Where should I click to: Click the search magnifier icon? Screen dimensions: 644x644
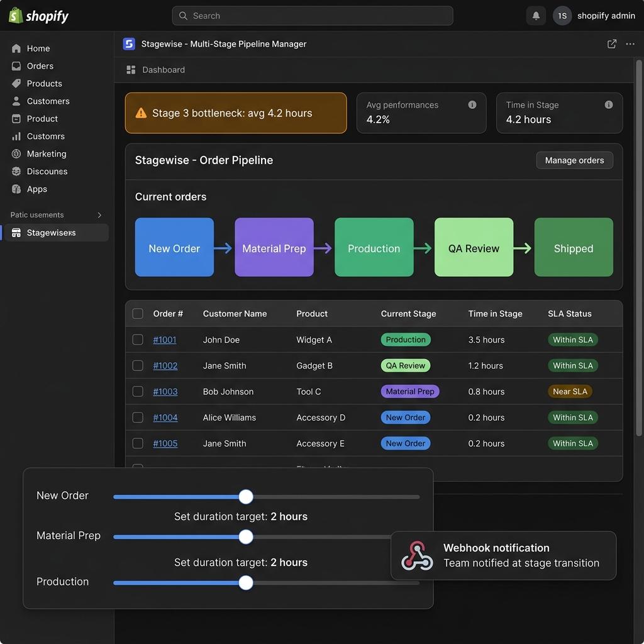tap(183, 16)
